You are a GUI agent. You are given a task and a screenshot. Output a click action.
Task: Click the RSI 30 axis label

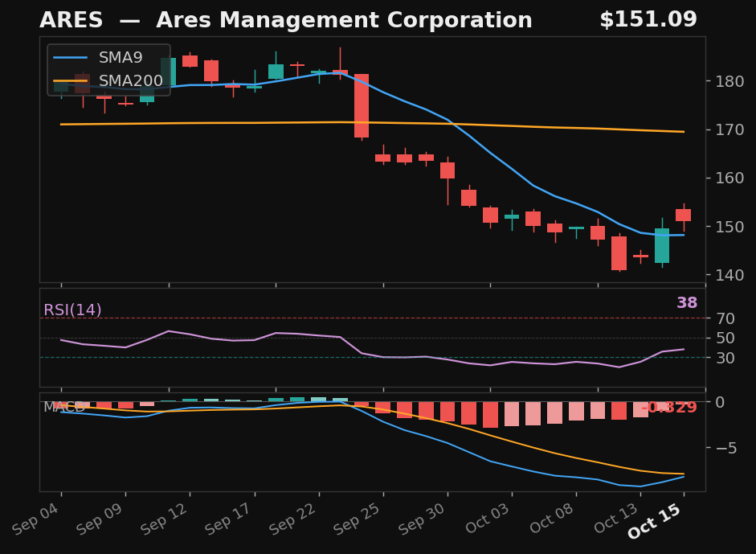pos(725,358)
